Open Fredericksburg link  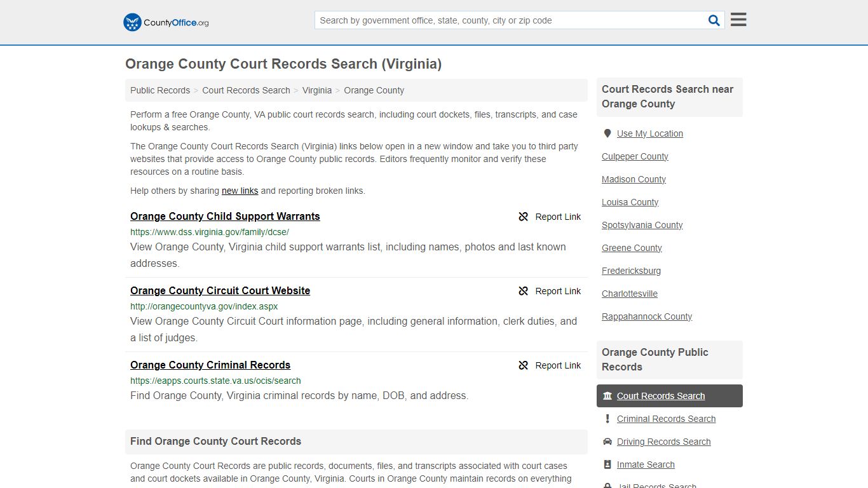[x=631, y=271]
